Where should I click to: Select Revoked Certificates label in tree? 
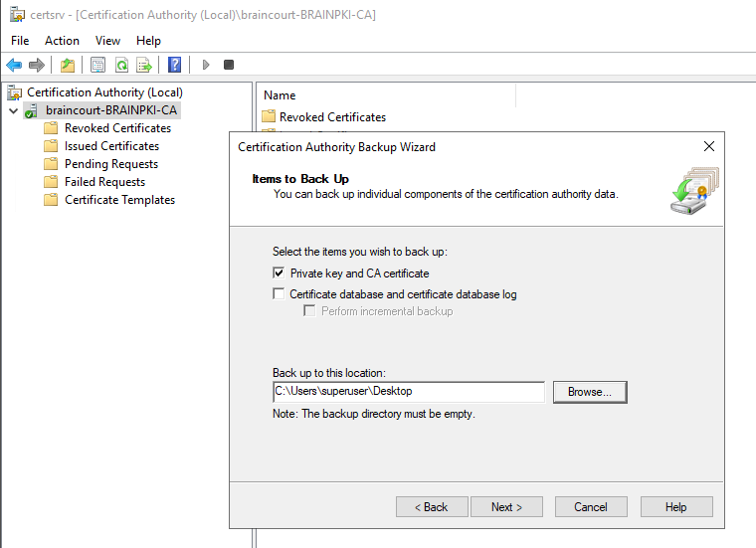[117, 128]
